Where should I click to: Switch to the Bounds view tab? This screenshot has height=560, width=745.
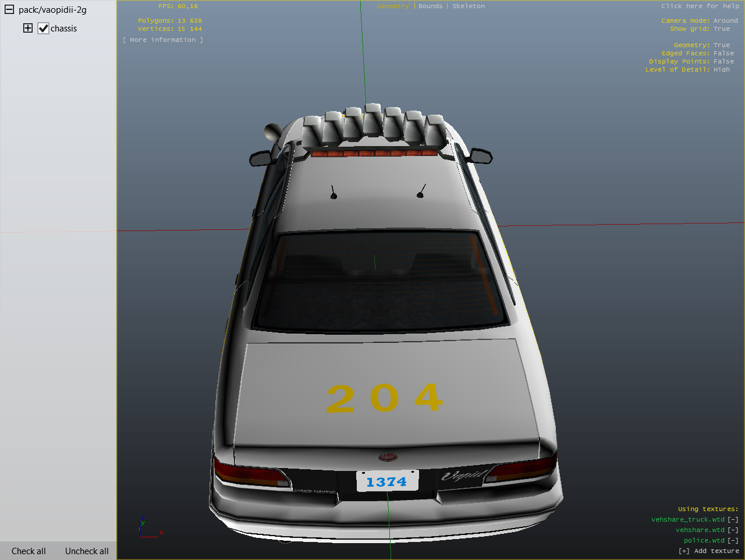tap(430, 6)
